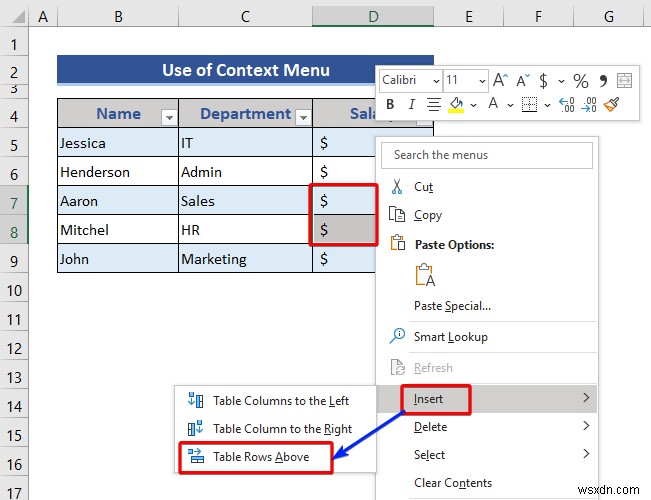Click the format painter brush
Image resolution: width=651 pixels, height=500 pixels.
(612, 104)
